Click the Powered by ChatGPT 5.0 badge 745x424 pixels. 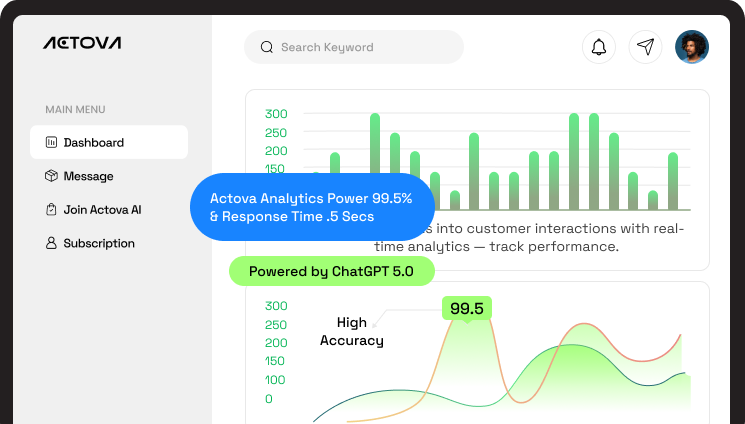tap(331, 271)
